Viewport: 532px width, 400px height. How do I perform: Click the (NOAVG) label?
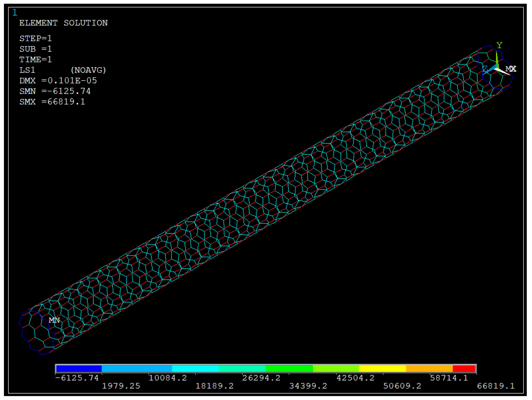click(x=88, y=70)
